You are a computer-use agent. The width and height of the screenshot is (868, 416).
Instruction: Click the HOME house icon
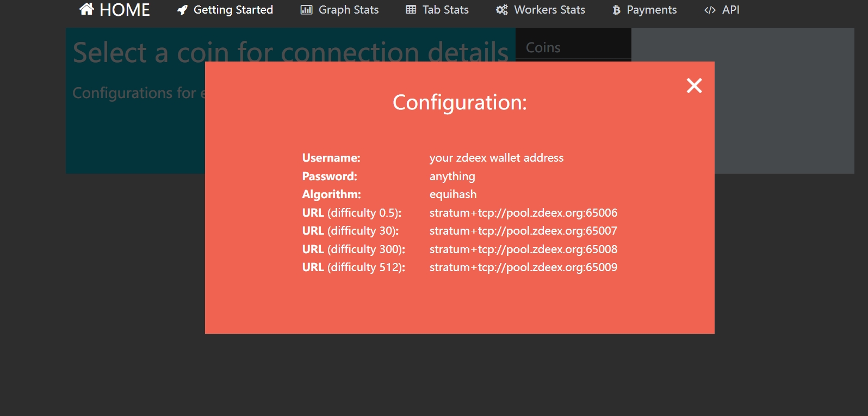[86, 9]
